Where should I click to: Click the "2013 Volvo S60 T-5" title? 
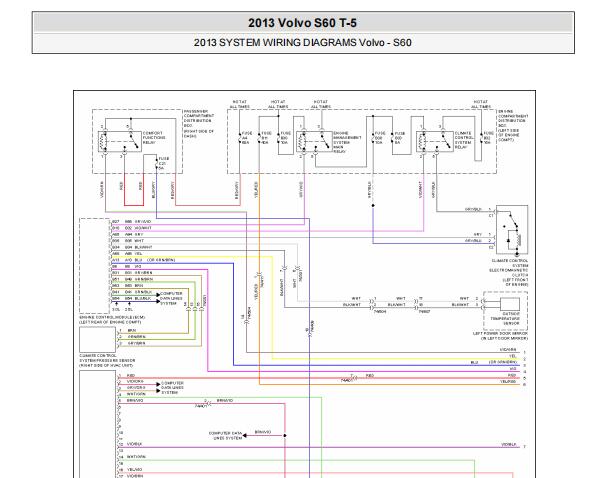[x=302, y=23]
